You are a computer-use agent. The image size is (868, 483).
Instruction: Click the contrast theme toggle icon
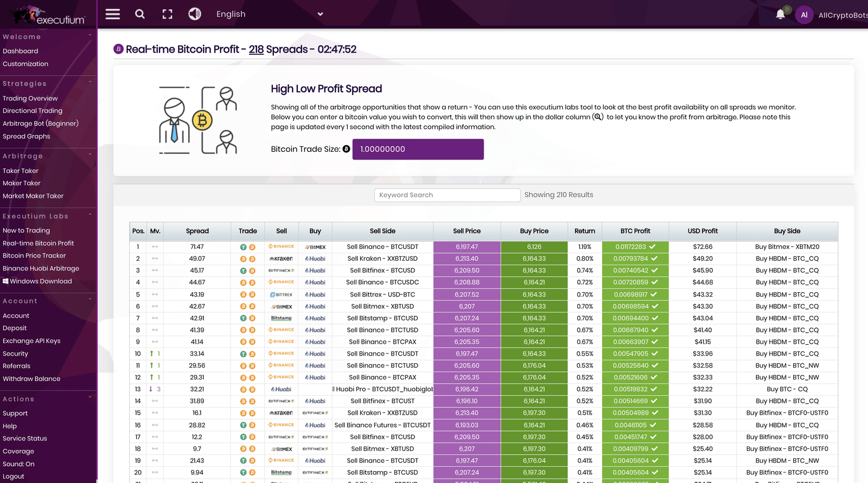(195, 14)
